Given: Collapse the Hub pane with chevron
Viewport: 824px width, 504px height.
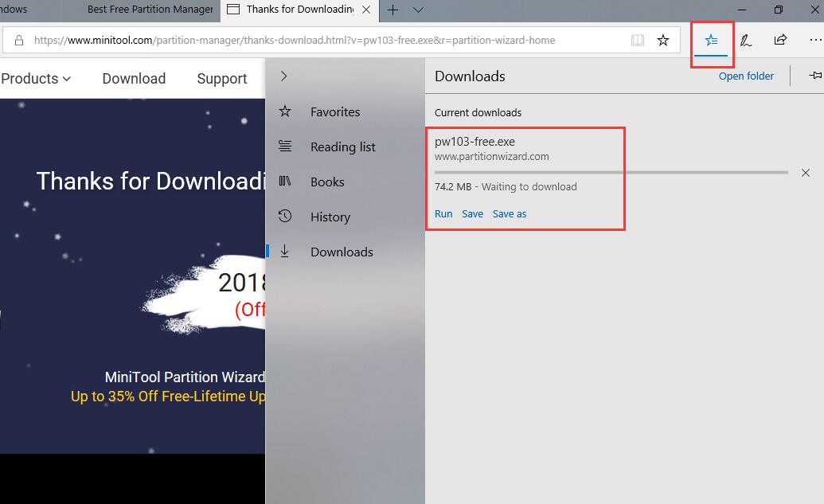Looking at the screenshot, I should [284, 76].
